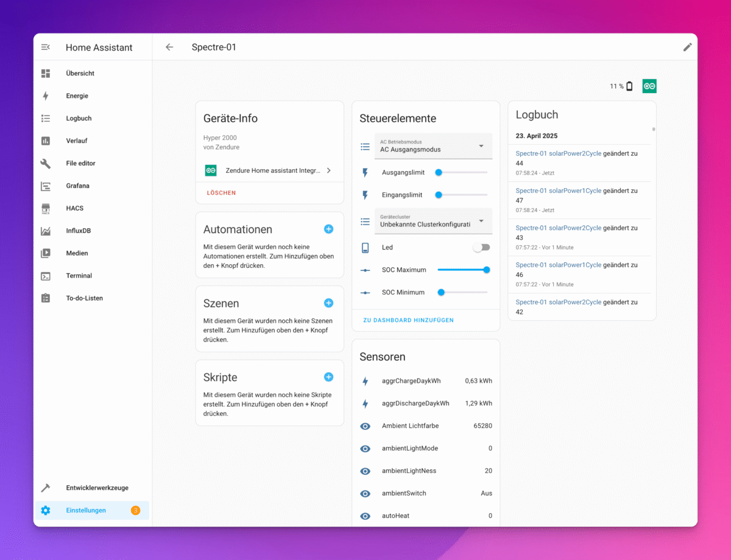Viewport: 731px width, 560px height.
Task: Click the SOC Maximum slider
Action: 462,270
